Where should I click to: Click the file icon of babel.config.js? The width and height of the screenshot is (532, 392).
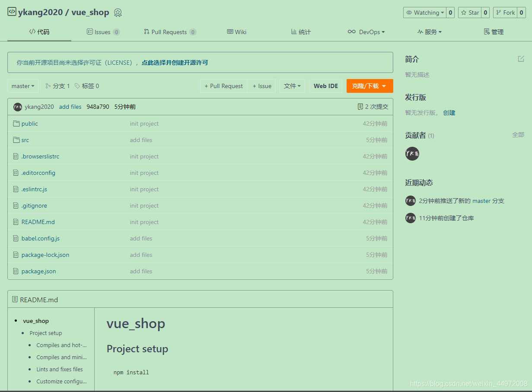(x=16, y=238)
